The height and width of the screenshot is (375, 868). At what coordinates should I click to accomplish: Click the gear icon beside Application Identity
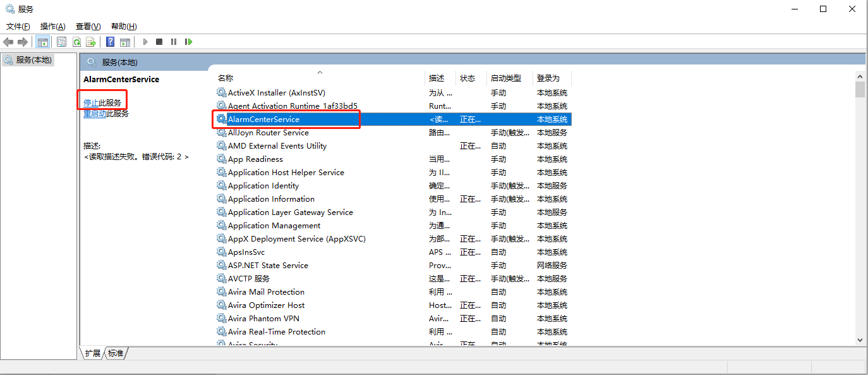click(x=221, y=186)
